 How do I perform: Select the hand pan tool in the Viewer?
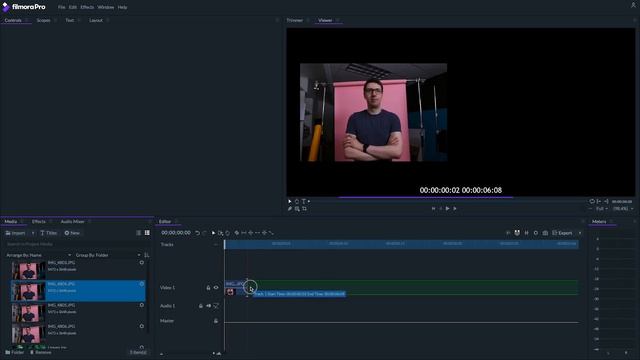tap(297, 201)
